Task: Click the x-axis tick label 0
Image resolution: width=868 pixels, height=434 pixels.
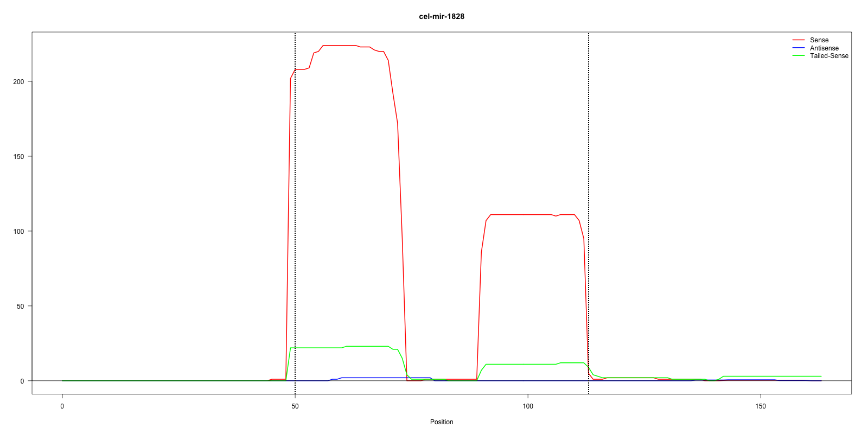Action: (x=62, y=406)
